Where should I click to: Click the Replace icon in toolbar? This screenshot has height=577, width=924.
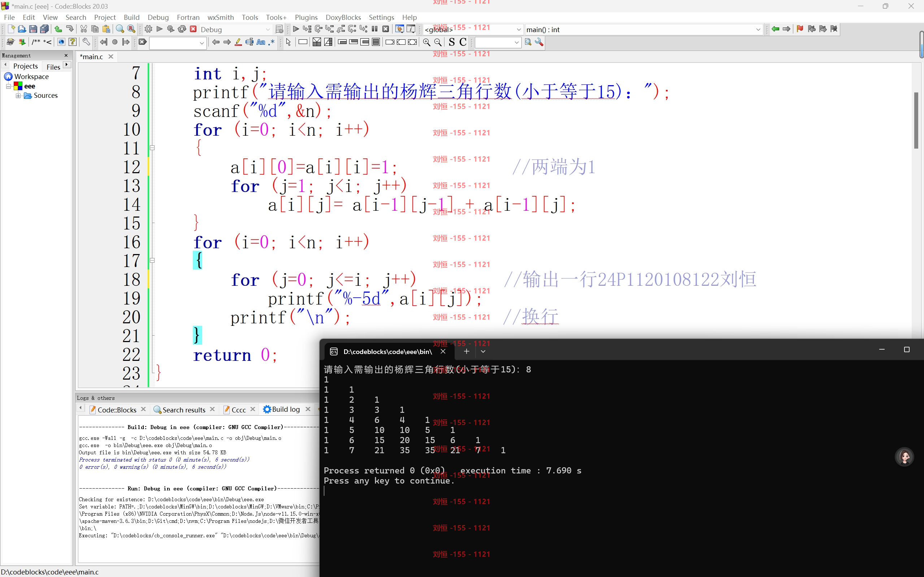click(x=131, y=29)
